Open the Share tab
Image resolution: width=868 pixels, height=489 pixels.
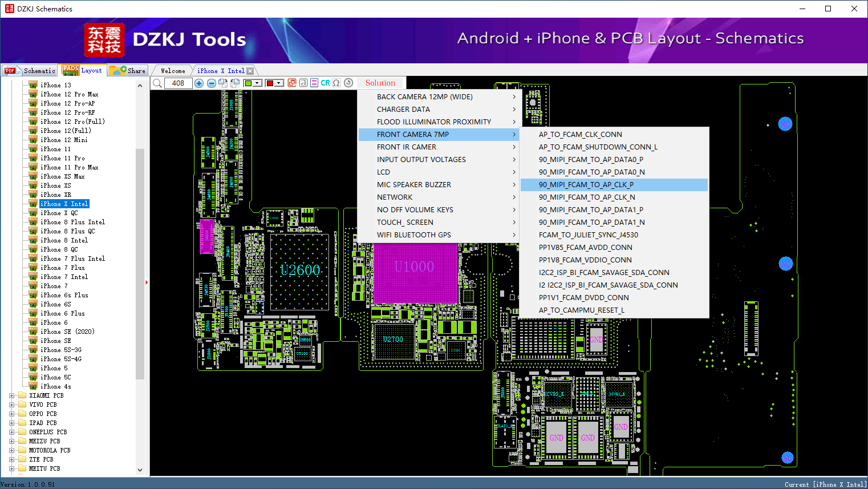click(128, 71)
